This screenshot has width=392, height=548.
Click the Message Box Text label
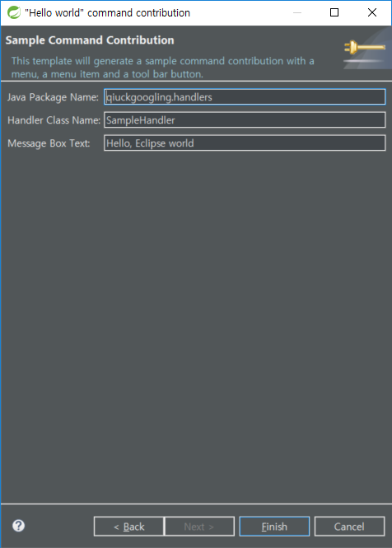pos(49,143)
